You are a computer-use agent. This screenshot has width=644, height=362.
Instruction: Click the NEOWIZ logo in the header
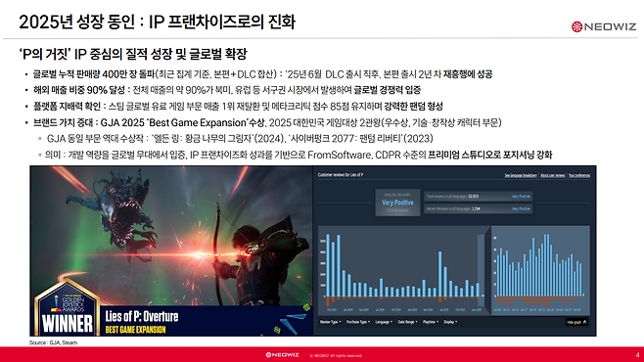point(603,26)
